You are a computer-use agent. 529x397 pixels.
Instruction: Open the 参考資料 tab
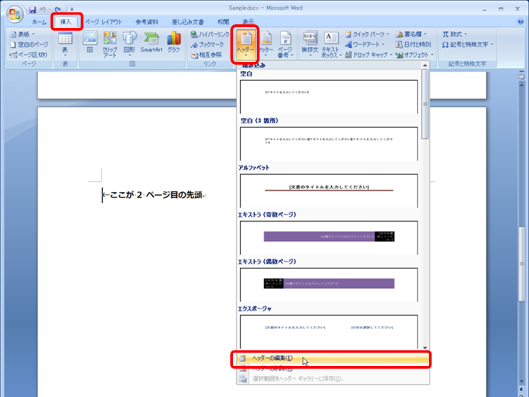click(147, 22)
